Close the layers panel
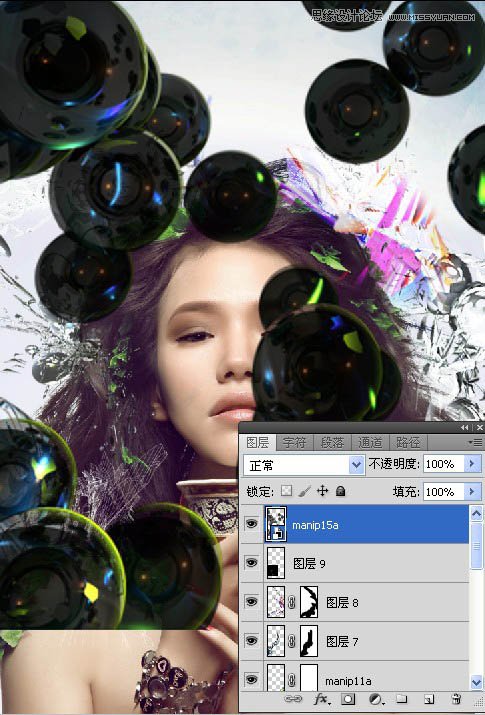 [x=479, y=427]
